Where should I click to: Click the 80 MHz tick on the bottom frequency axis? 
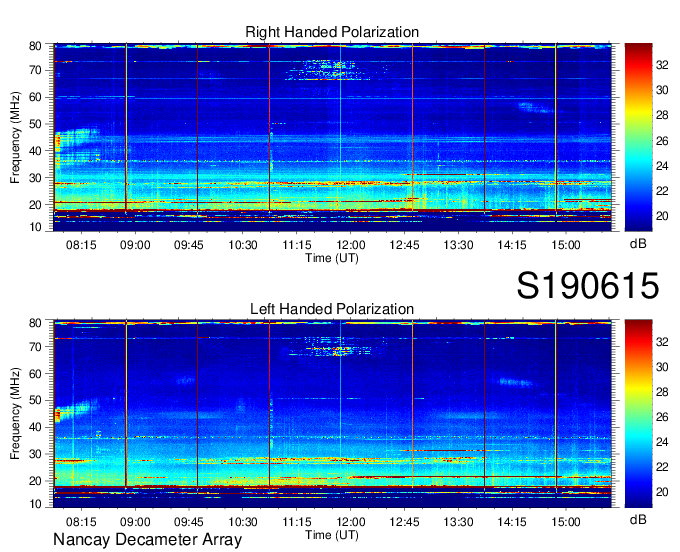pyautogui.click(x=35, y=323)
